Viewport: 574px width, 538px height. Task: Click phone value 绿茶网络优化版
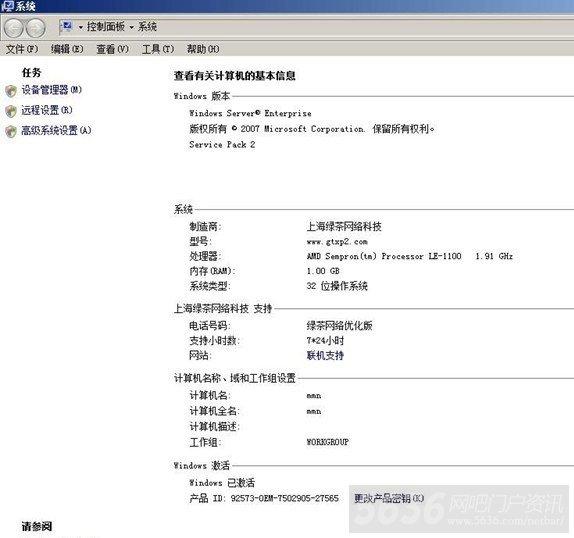[339, 325]
